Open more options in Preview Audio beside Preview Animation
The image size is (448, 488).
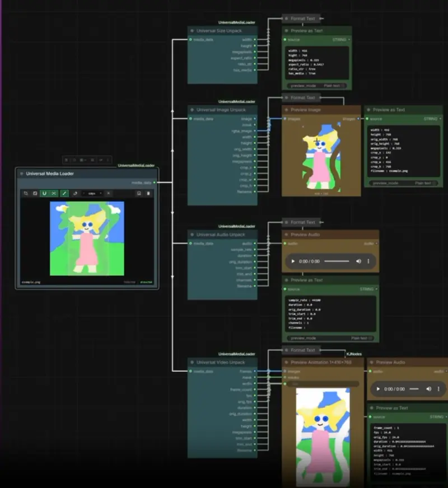(x=438, y=389)
